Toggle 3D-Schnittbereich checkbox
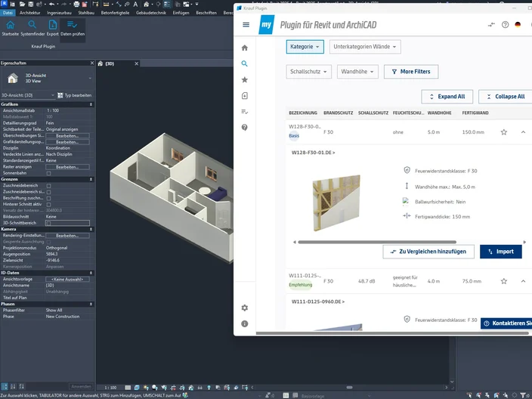This screenshot has height=399, width=532. point(48,223)
